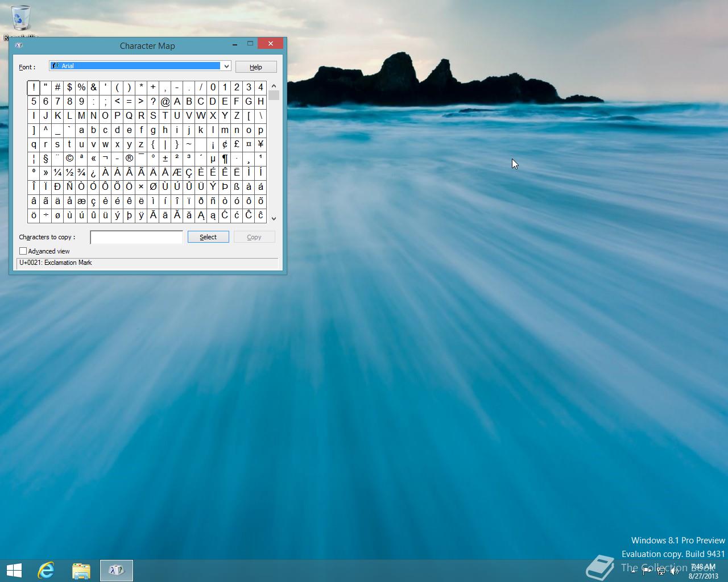Show hidden tray icons arrow
The image size is (728, 582).
tap(634, 571)
